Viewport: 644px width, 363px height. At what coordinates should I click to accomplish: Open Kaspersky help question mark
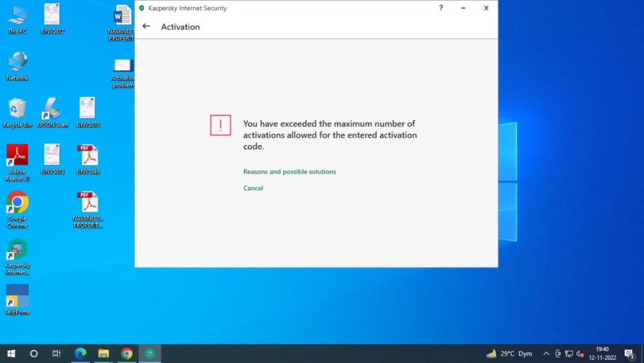coord(440,8)
